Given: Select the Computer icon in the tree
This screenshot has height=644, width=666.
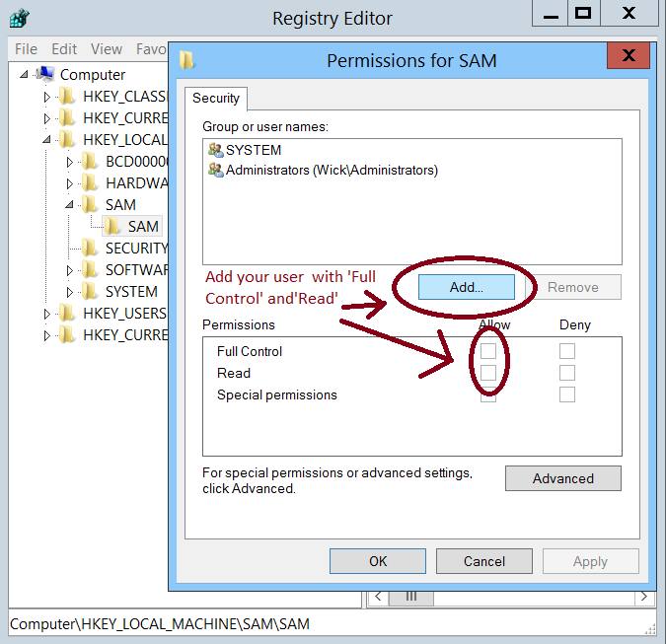Looking at the screenshot, I should pyautogui.click(x=44, y=74).
